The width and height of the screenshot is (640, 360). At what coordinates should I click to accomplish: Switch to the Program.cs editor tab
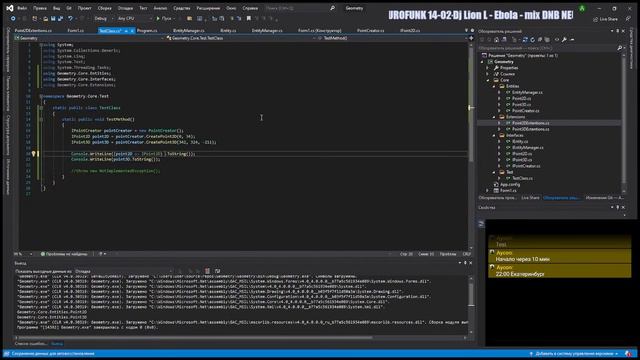pyautogui.click(x=147, y=31)
